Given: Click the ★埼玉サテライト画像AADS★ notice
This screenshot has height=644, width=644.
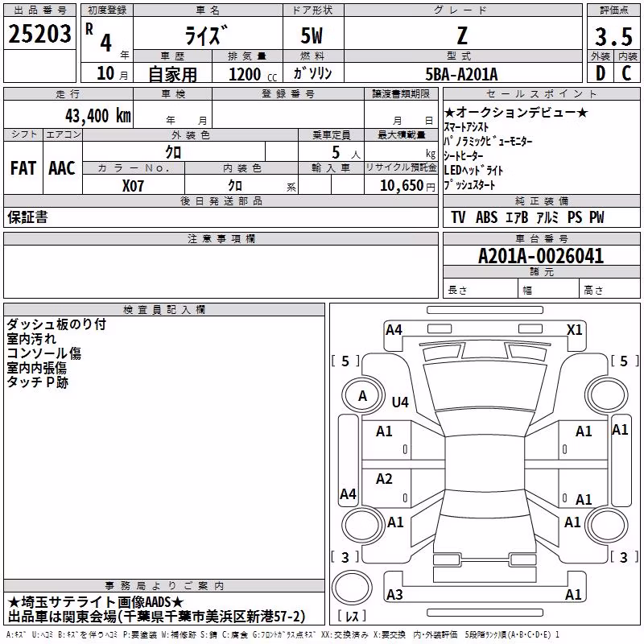Looking at the screenshot, I should point(95,602).
